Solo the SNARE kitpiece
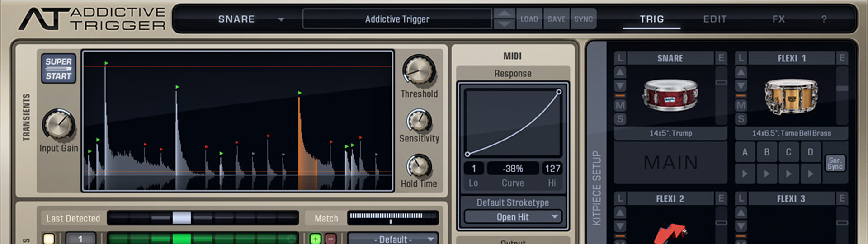This screenshot has height=244, width=868. click(x=620, y=119)
